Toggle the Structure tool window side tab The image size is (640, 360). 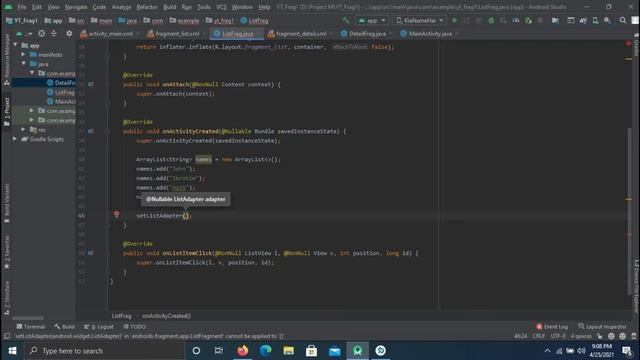pos(7,298)
